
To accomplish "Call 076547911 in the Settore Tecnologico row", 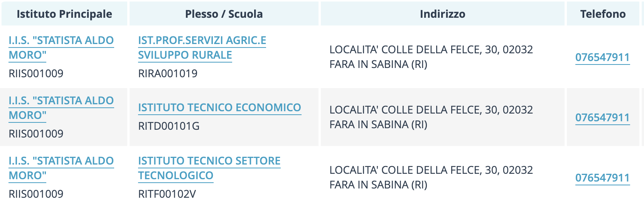I will 602,178.
